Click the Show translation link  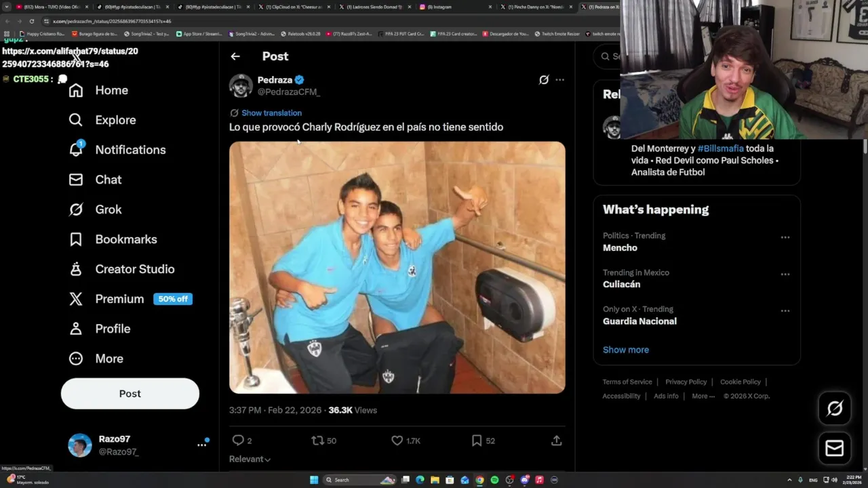tap(271, 113)
